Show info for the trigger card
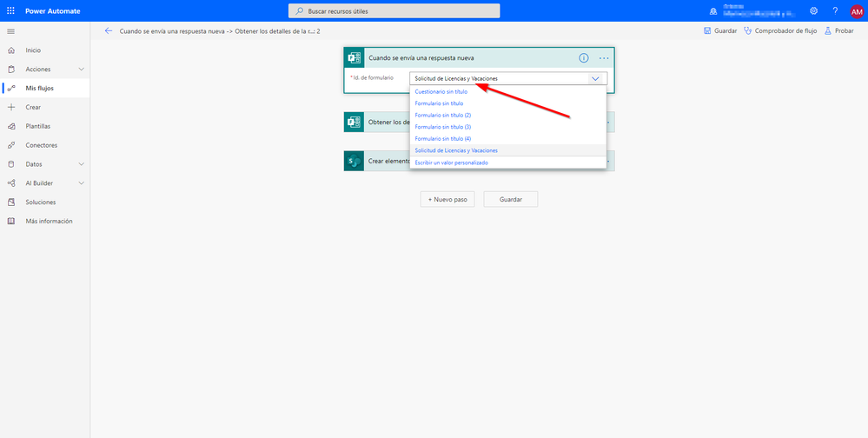This screenshot has height=438, width=868. pyautogui.click(x=584, y=57)
